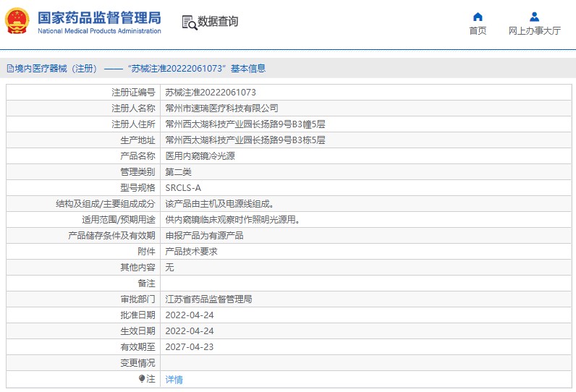Select 江苏省药品监督管理局 approval department
This screenshot has height=392, width=576.
(208, 299)
